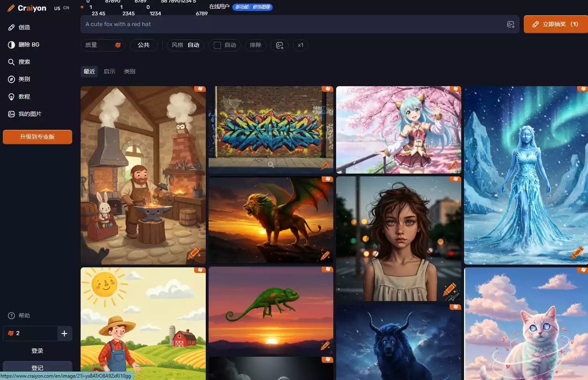Switch language to CN
Image resolution: width=588 pixels, height=380 pixels.
[x=66, y=8]
